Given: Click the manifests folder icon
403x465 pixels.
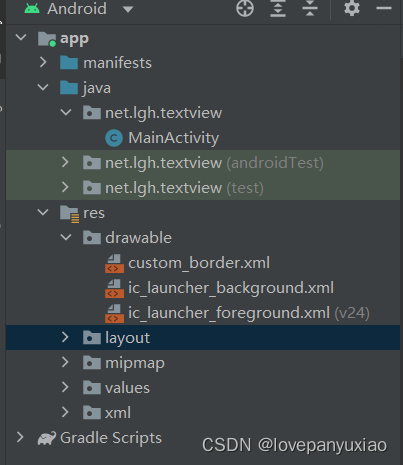Looking at the screenshot, I should (69, 62).
